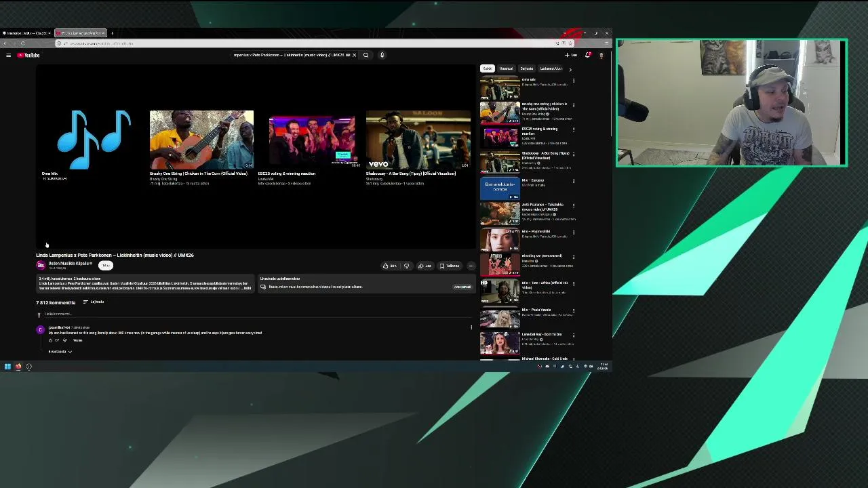Open options for Antti Paalanen sidebar video
Viewport: 868px width, 488px height.
(x=574, y=206)
